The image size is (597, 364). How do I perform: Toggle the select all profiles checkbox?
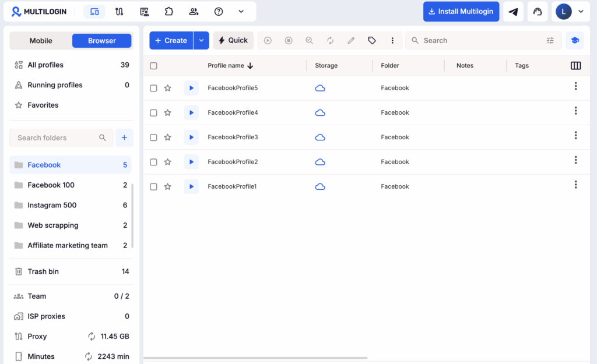(153, 66)
